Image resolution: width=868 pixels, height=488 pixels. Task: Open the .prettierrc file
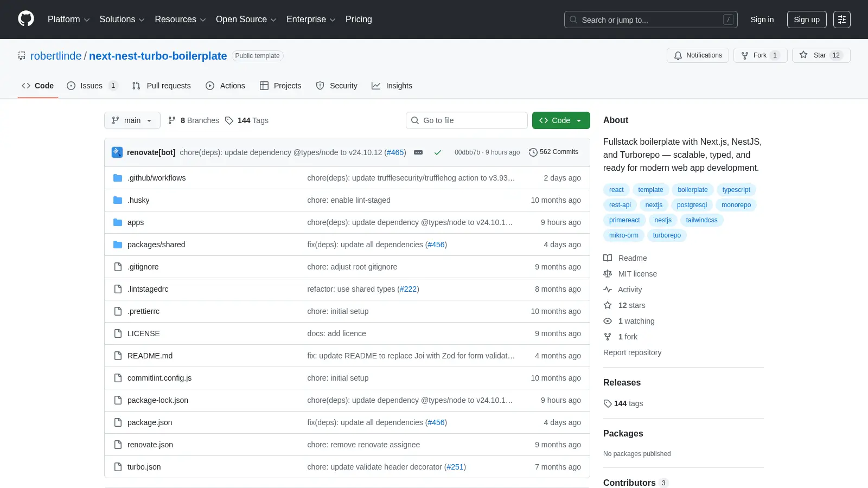point(143,311)
